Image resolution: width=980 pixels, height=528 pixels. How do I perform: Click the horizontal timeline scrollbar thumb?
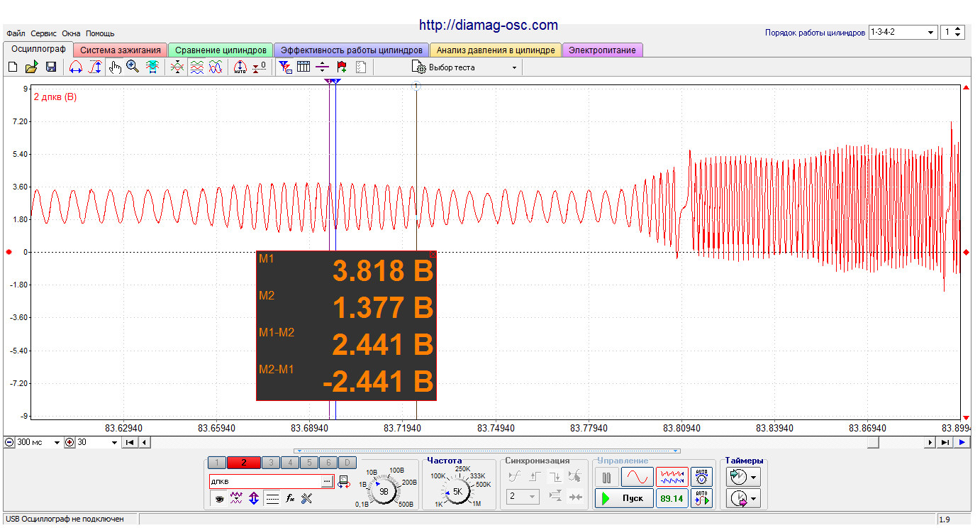[874, 442]
